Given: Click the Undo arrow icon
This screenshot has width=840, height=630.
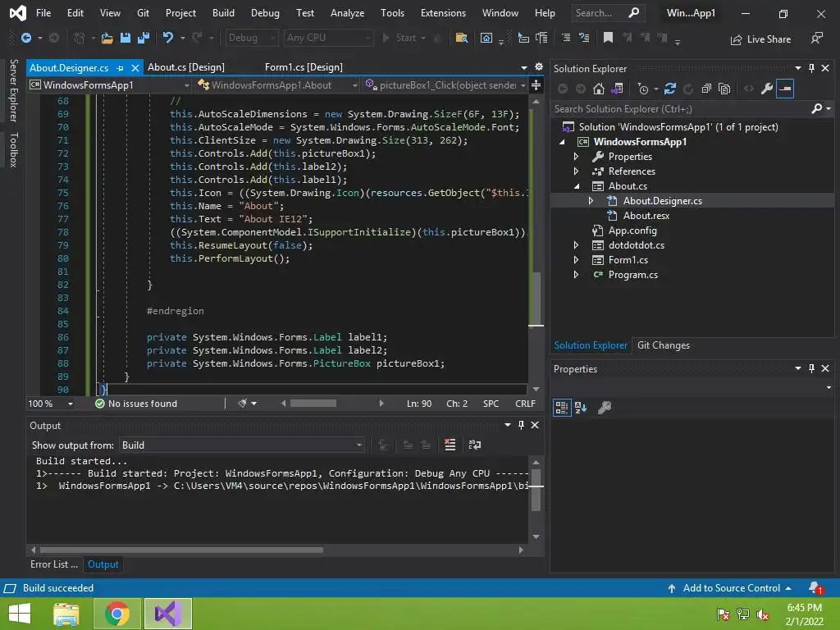Looking at the screenshot, I should tap(168, 38).
